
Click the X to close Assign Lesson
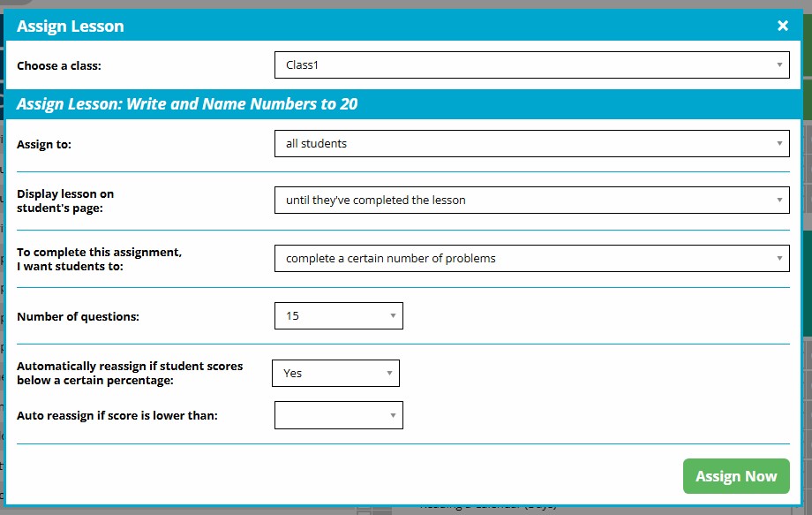(782, 26)
